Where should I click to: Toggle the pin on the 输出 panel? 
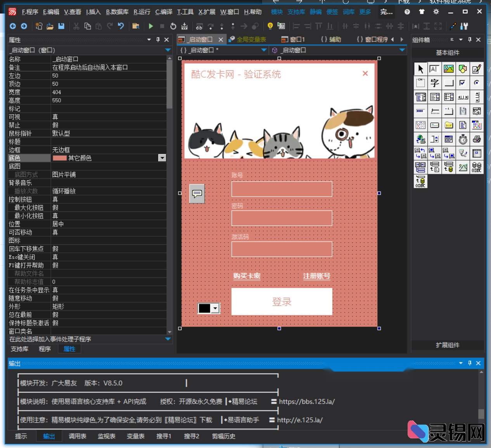pos(470,363)
